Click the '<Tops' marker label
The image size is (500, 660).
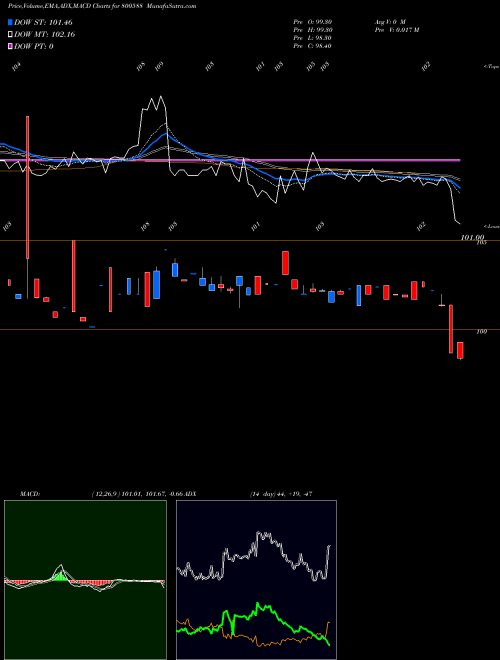[492, 67]
